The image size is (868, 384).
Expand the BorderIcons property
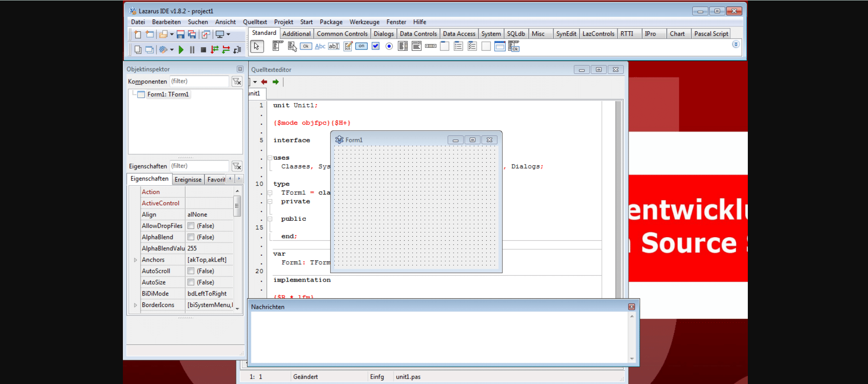[x=135, y=305]
